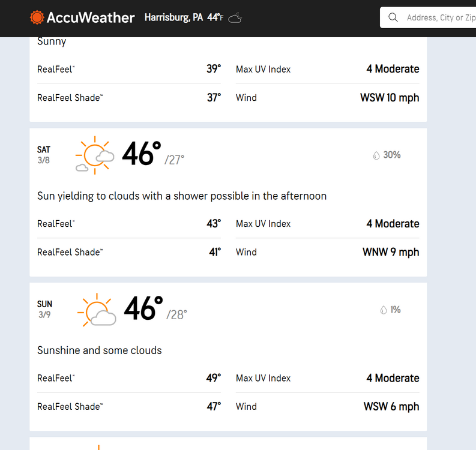
Task: Click the Sunshine and some clouds text
Action: pos(99,350)
